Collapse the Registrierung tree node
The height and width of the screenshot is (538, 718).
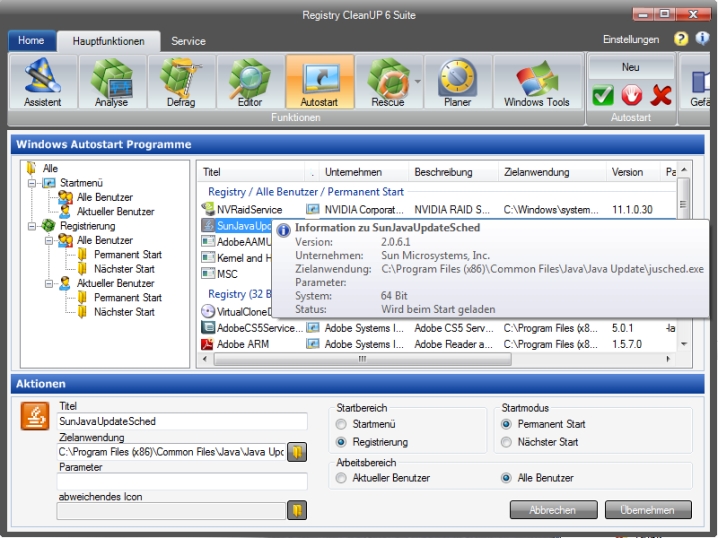tap(32, 226)
